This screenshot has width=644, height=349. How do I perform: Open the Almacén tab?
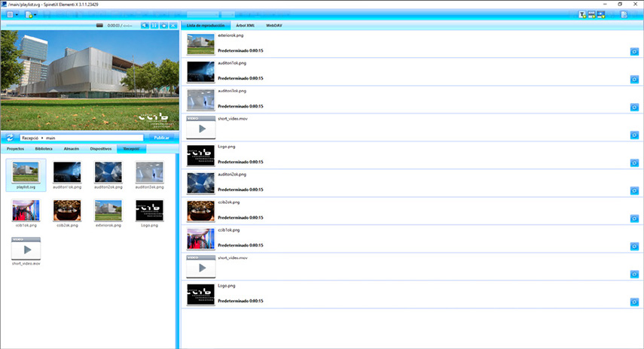coord(72,149)
